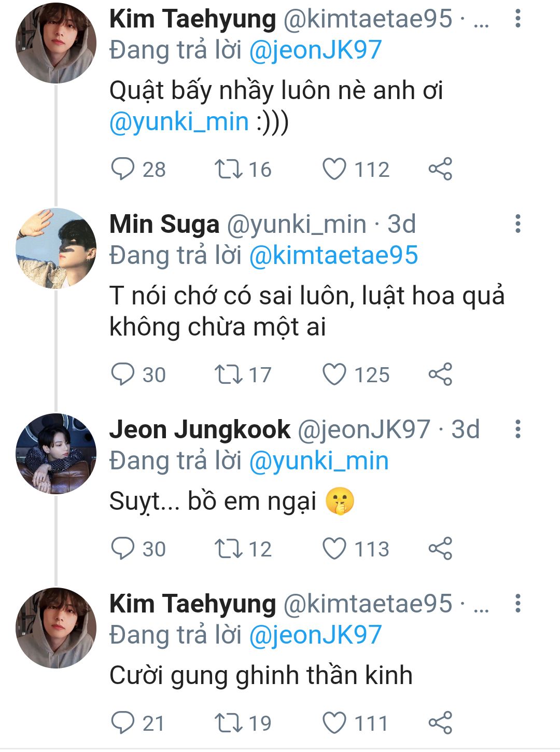Image resolution: width=560 pixels, height=752 pixels.
Task: Open @kimtaetae95 link in Min Suga's reply
Action: 333,256
